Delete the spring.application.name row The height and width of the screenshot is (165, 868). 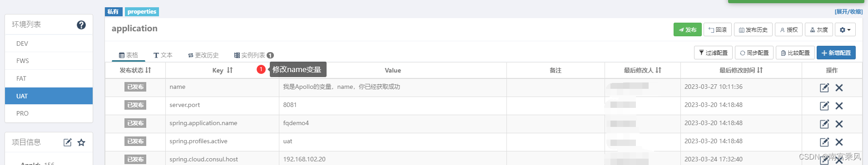click(839, 124)
